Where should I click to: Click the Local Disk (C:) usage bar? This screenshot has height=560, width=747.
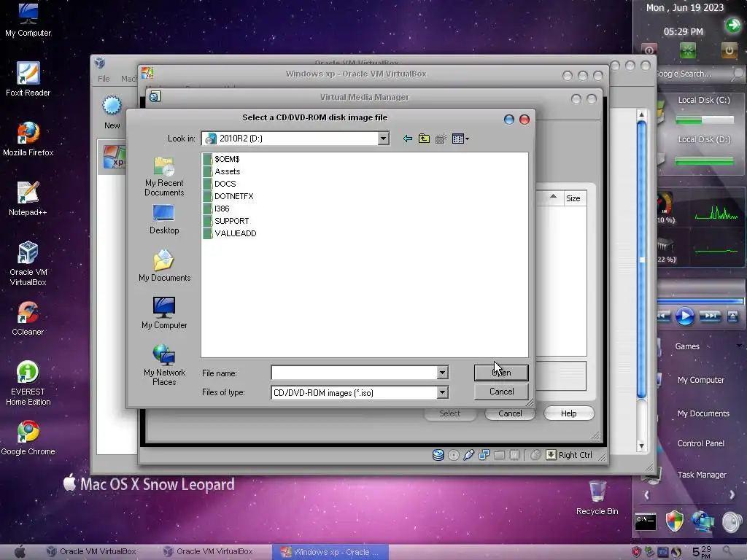click(704, 120)
